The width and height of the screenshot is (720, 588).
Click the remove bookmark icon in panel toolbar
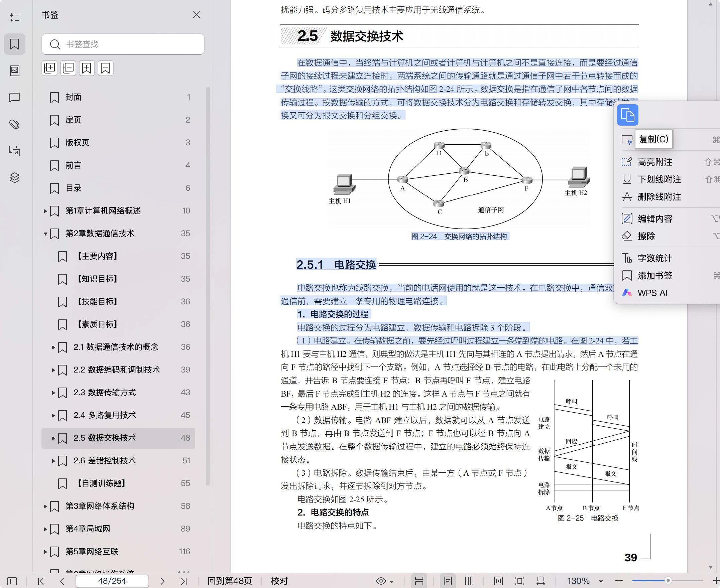pos(105,68)
